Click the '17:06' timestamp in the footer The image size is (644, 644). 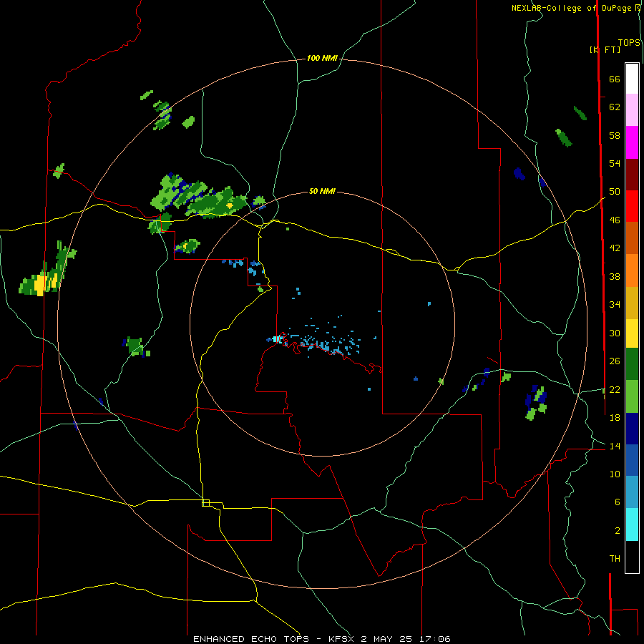point(435,639)
